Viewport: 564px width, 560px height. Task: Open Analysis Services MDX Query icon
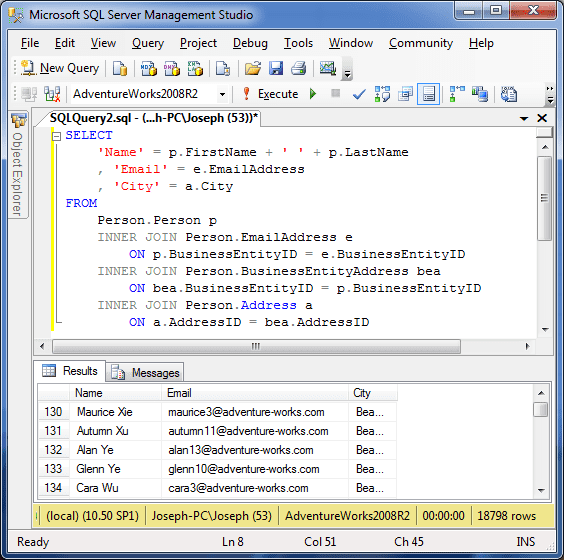149,68
